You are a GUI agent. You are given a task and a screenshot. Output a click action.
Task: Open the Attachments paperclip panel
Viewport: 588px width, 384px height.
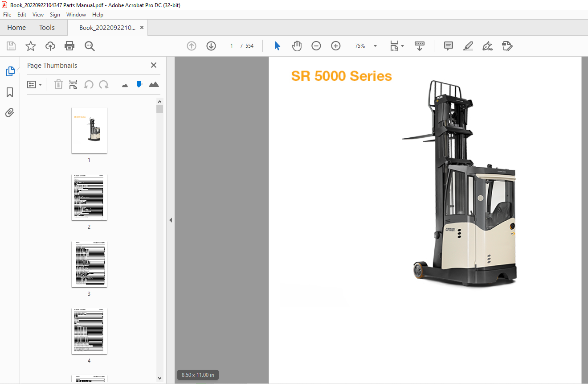(x=10, y=112)
